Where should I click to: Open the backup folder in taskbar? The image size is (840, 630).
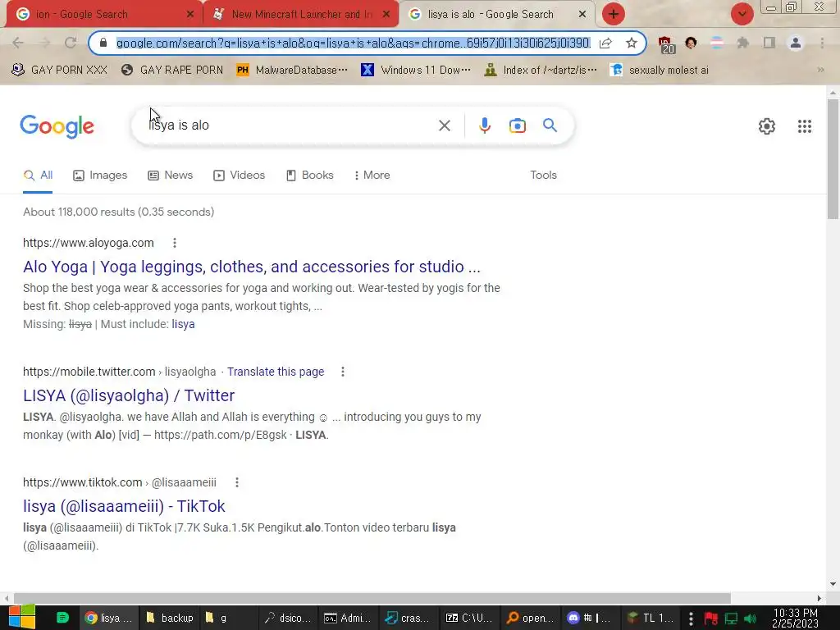[169, 618]
